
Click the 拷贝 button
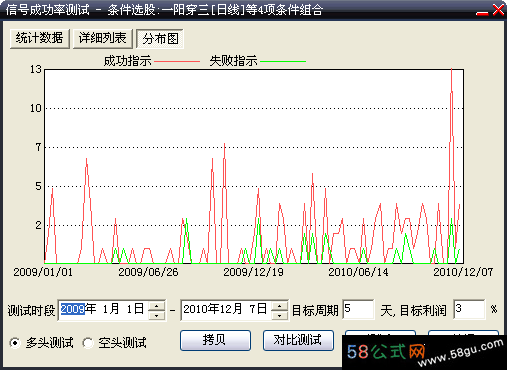pyautogui.click(x=215, y=340)
